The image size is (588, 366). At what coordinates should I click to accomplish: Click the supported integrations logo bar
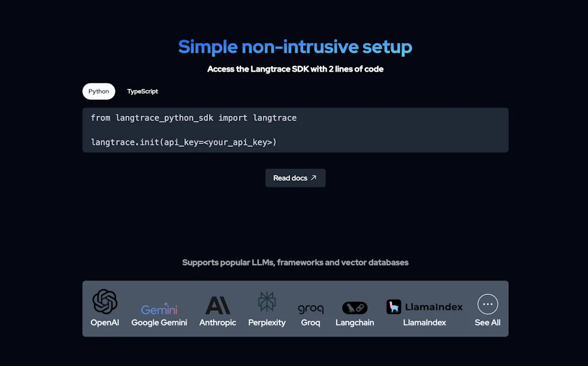point(295,308)
